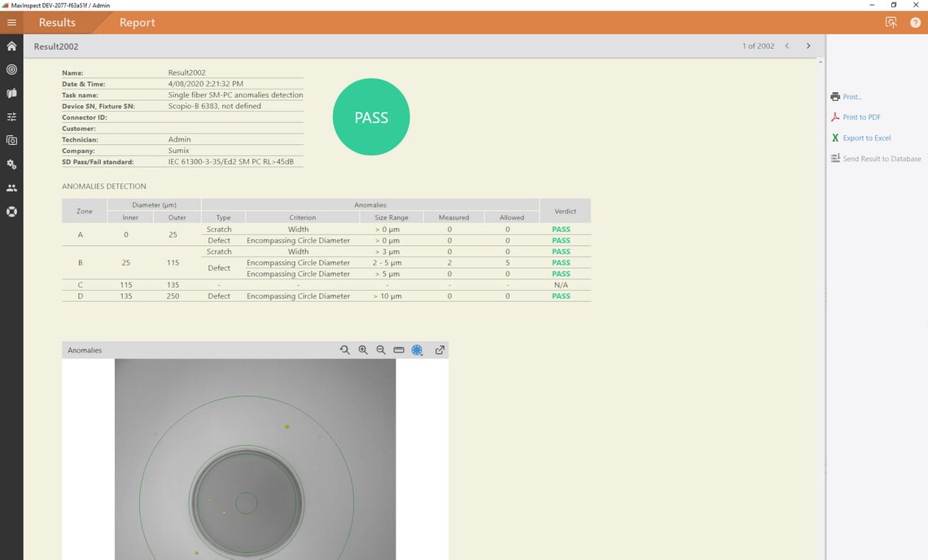Click the Print to PDF link
Image resolution: width=928 pixels, height=560 pixels.
862,117
